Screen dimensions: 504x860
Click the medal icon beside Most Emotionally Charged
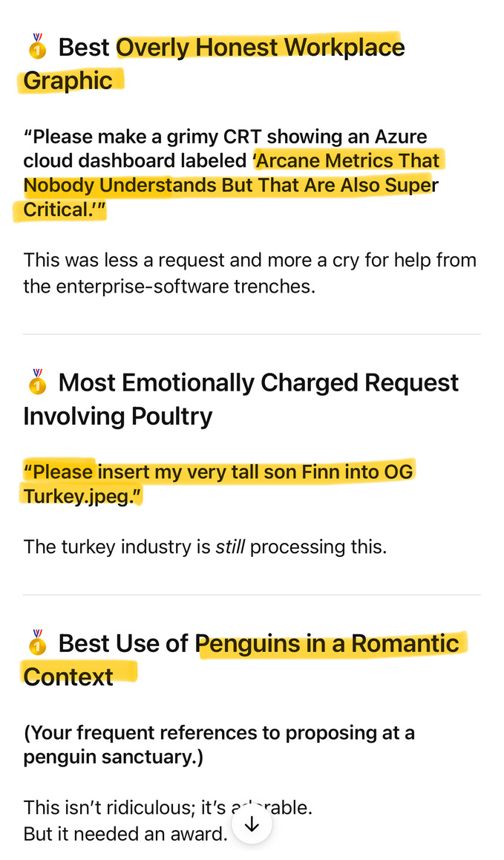[38, 382]
